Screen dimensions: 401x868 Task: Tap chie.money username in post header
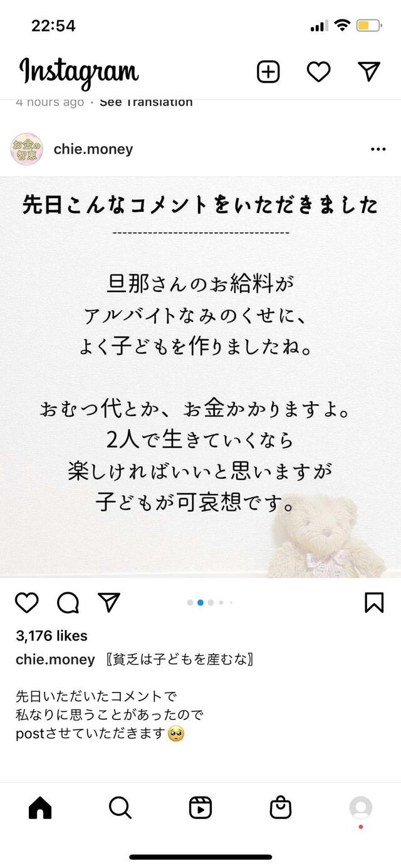(x=93, y=149)
